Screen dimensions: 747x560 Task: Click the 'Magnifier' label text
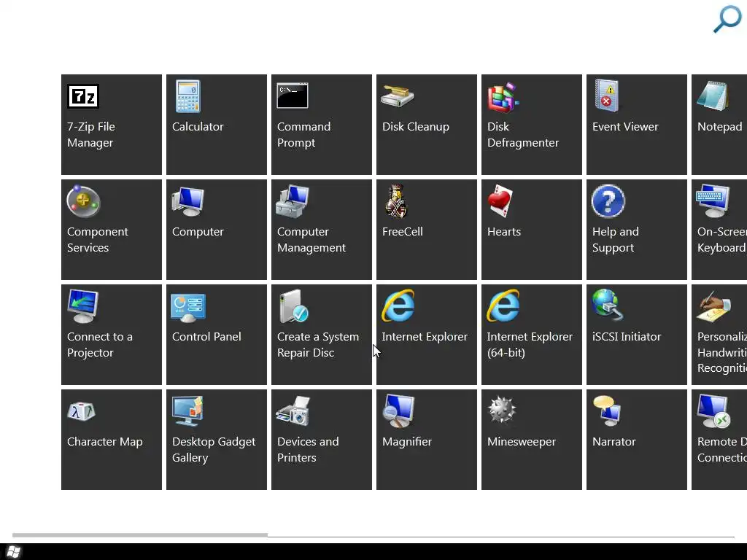click(407, 442)
